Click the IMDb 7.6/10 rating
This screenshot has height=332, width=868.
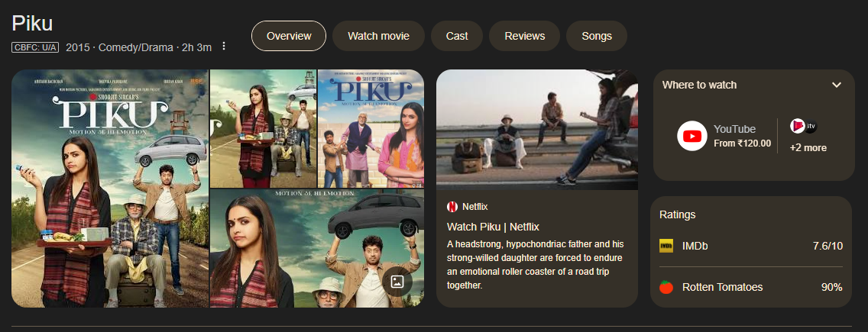(827, 246)
